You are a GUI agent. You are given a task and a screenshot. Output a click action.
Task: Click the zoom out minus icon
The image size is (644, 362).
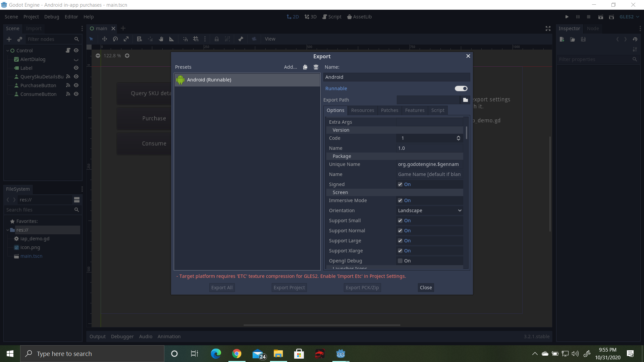(98, 56)
